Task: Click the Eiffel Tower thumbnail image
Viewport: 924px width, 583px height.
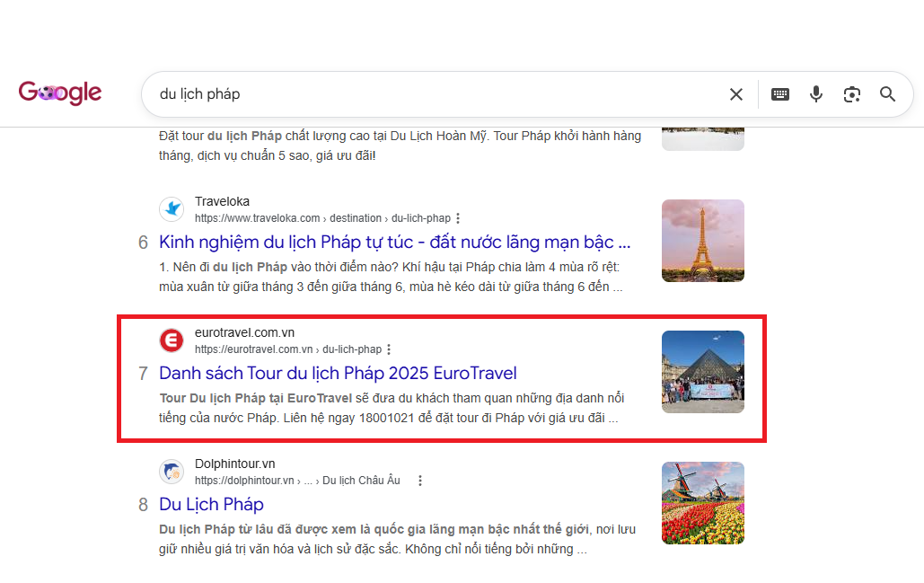Action: 703,241
